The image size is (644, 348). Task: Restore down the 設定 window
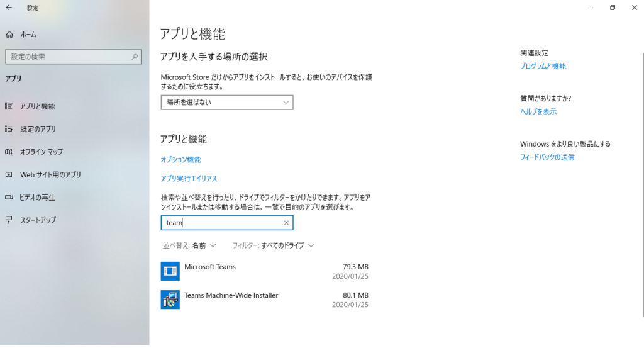click(x=613, y=8)
